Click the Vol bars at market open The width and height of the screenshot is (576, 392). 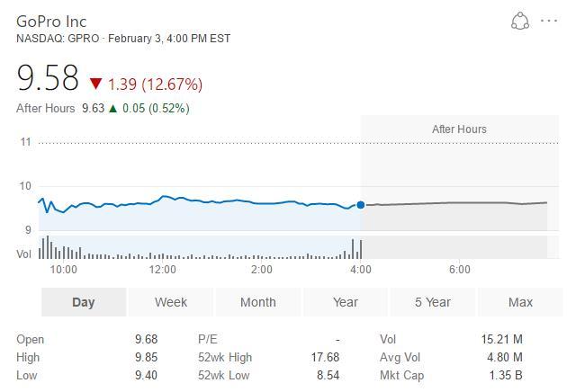pyautogui.click(x=58, y=248)
